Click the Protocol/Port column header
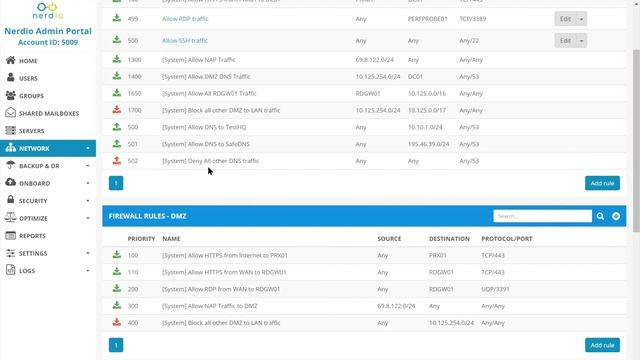Screen dimensions: 640x360 click(507, 239)
